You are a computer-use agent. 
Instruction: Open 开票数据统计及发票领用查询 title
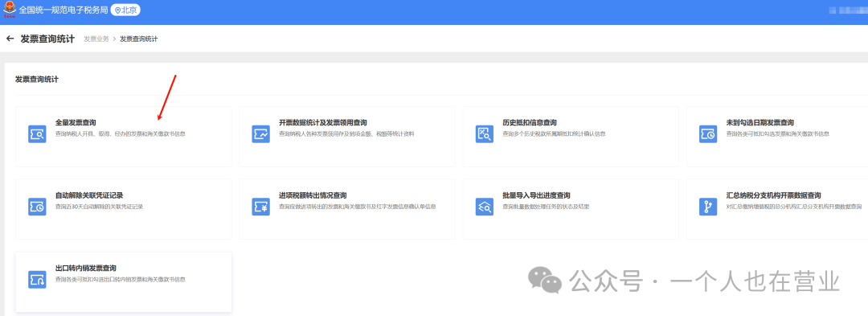[323, 123]
